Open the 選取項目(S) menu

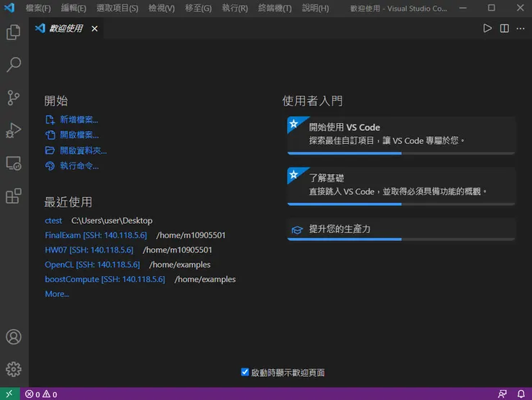click(117, 8)
